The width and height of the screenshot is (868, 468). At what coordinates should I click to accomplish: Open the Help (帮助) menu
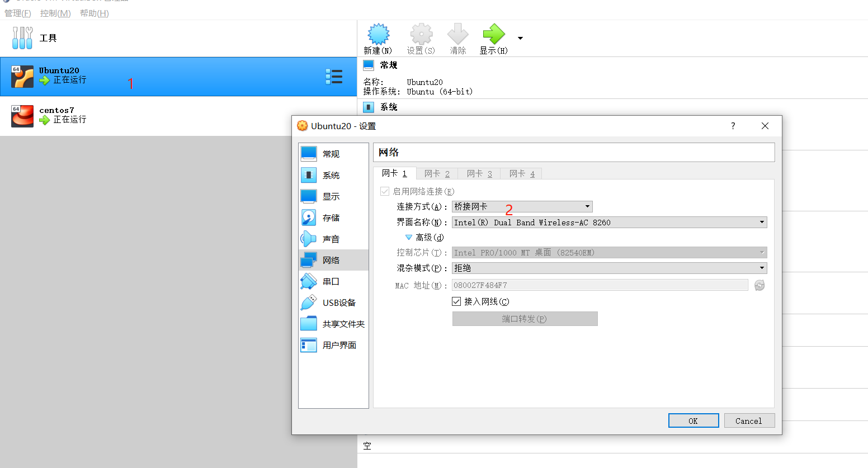[94, 13]
